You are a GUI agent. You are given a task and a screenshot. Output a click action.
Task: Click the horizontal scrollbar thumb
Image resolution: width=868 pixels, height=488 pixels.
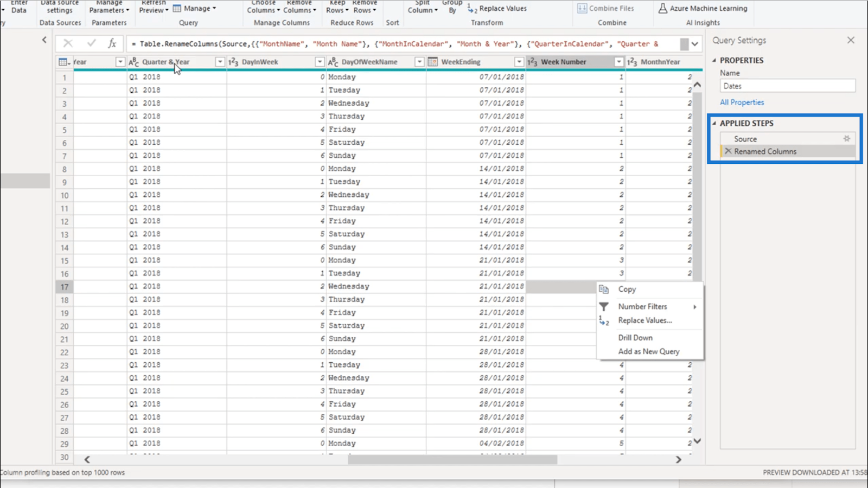[x=452, y=459]
